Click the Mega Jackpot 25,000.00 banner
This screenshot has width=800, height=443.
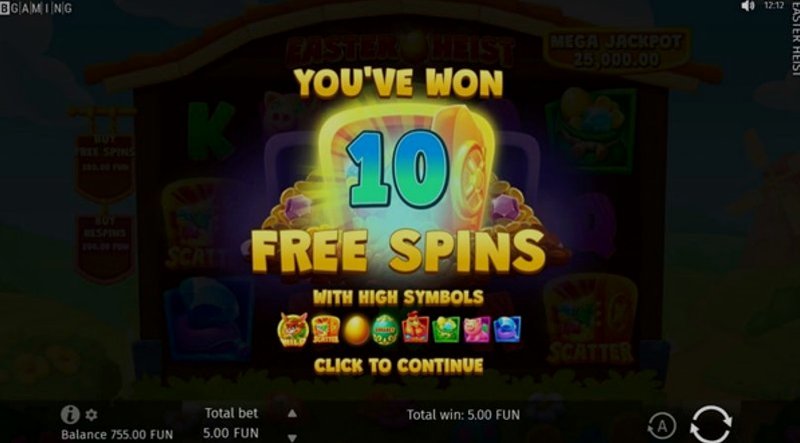click(x=619, y=52)
